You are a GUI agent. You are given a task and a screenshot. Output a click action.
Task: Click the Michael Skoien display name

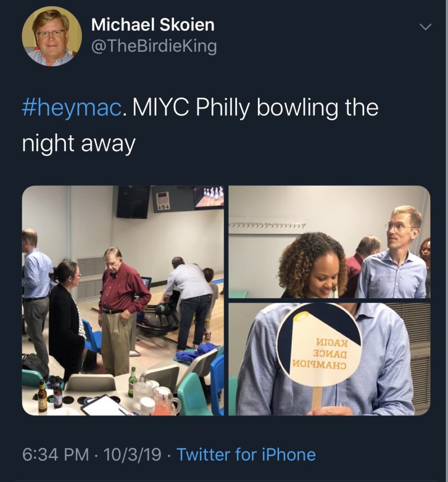pyautogui.click(x=152, y=25)
